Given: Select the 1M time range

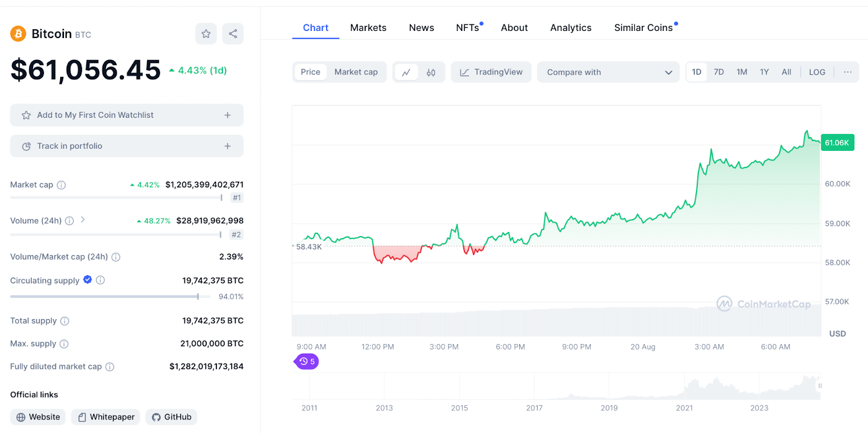Looking at the screenshot, I should 742,72.
